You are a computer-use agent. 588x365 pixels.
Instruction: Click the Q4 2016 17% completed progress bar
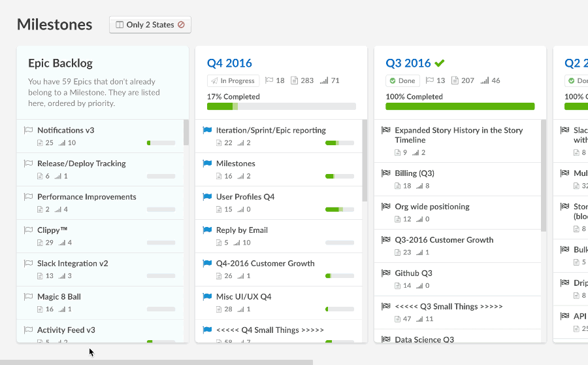tap(281, 107)
